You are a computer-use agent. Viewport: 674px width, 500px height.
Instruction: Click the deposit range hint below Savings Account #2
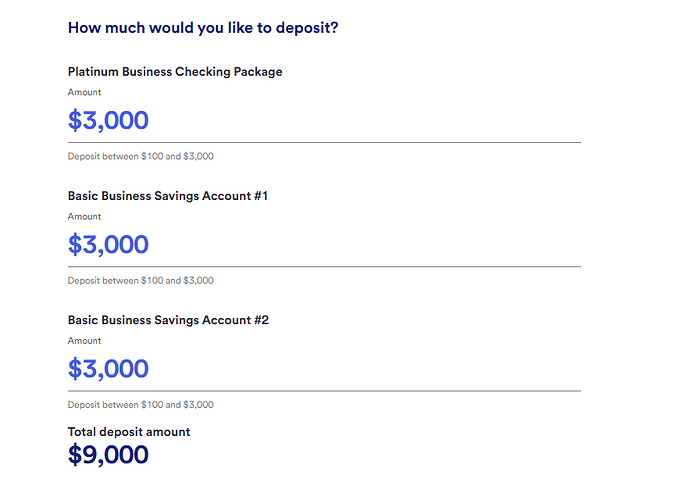pos(140,405)
